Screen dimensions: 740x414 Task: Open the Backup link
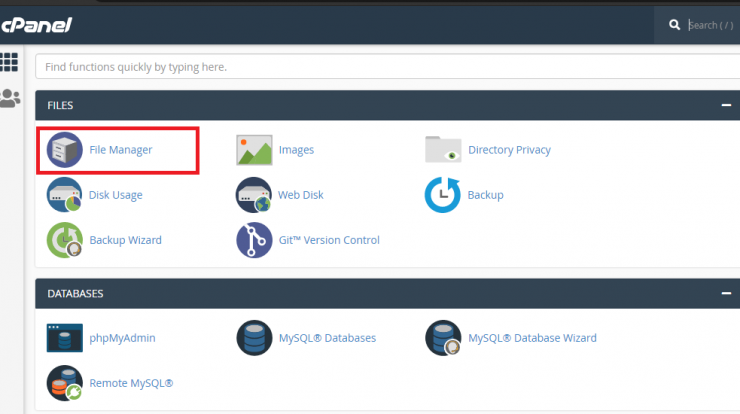[x=486, y=195]
